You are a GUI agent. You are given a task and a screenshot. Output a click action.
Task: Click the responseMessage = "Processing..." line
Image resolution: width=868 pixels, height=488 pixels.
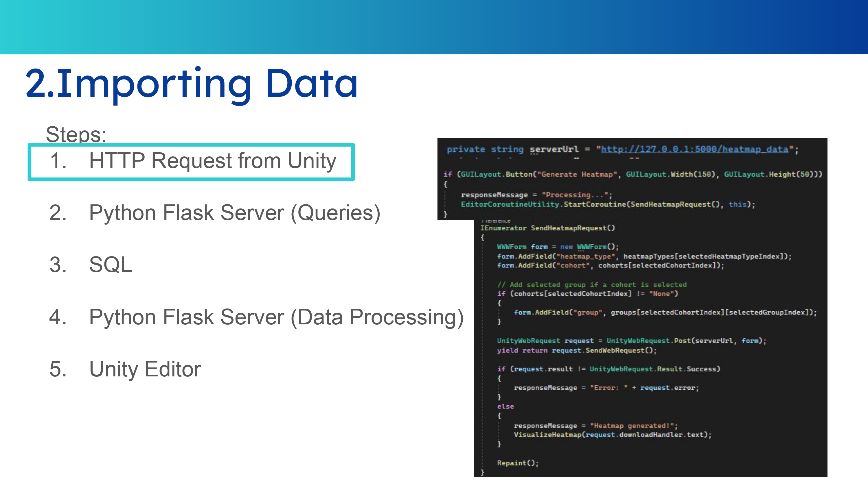pyautogui.click(x=536, y=195)
